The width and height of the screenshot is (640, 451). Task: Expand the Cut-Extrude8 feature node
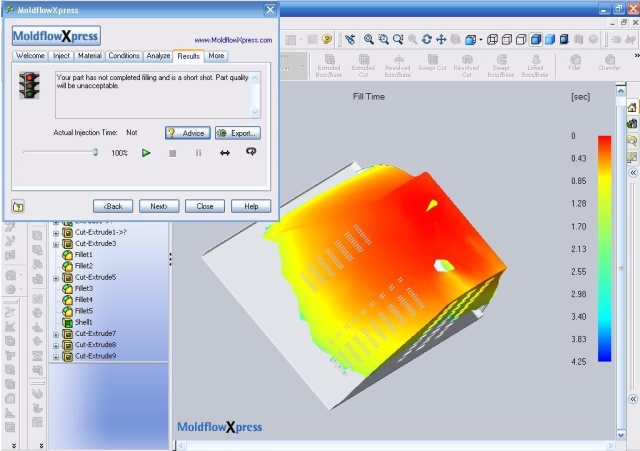[56, 346]
